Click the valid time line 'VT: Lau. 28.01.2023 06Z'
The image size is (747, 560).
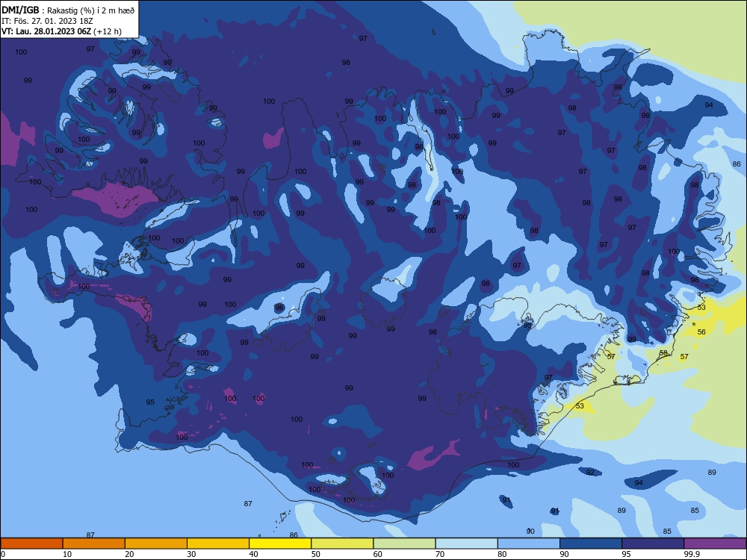[x=46, y=31]
